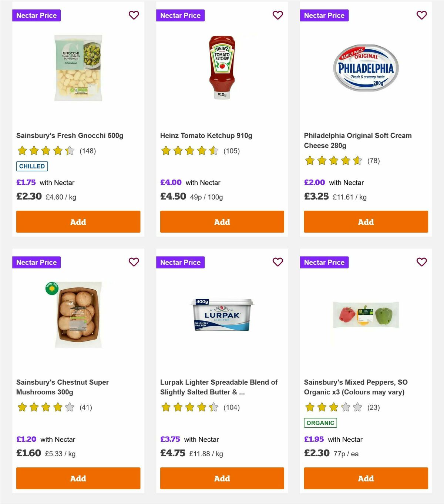
Task: Click the CHILLED badge on the gnocchi listing
Action: coord(32,166)
